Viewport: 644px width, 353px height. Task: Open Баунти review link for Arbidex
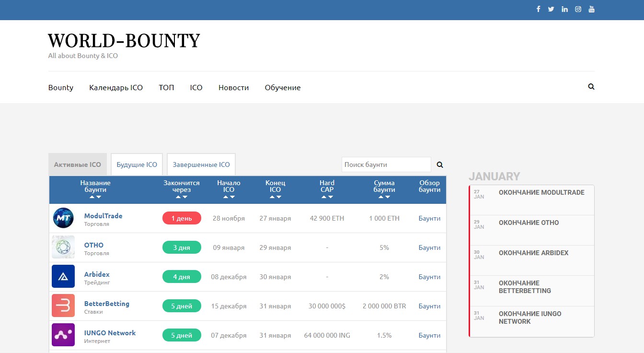[x=429, y=277]
